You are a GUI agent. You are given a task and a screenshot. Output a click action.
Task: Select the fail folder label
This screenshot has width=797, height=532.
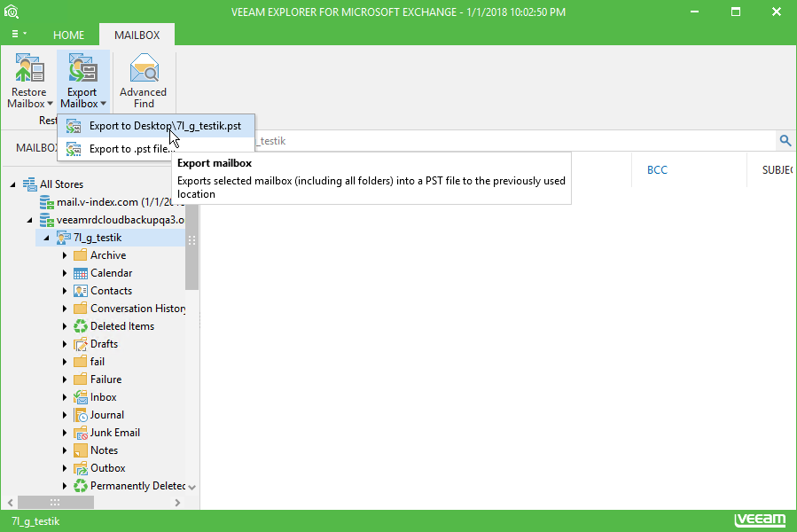tap(98, 362)
